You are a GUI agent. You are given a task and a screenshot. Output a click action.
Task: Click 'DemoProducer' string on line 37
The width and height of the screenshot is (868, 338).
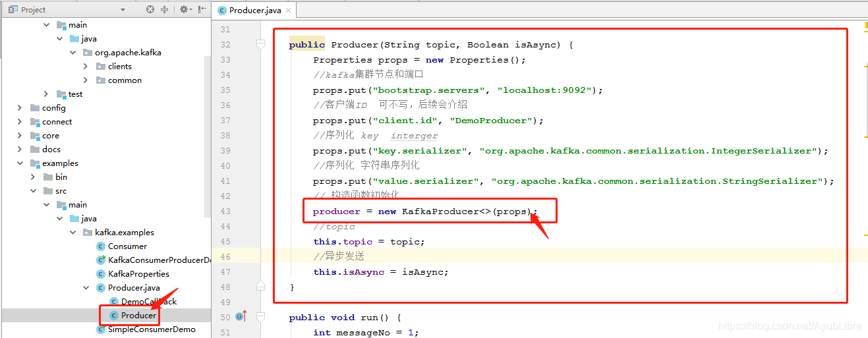(490, 121)
